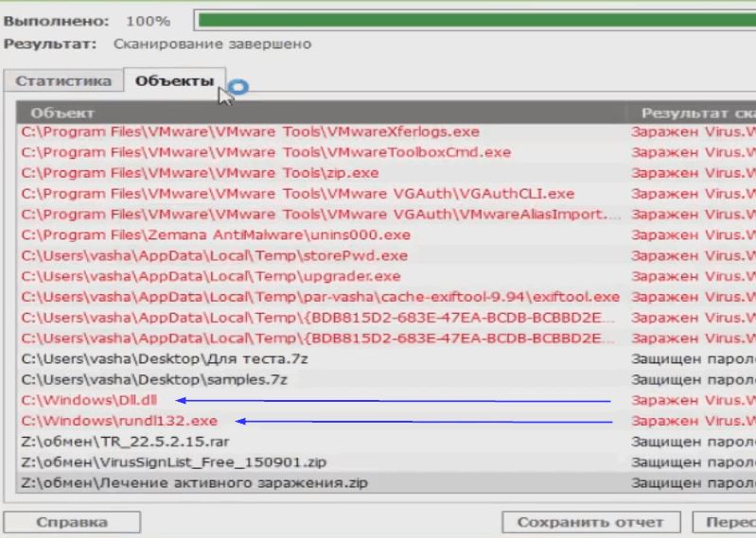Screen dimensions: 756x538
Task: Switch to the Статистика tab
Action: coord(63,81)
